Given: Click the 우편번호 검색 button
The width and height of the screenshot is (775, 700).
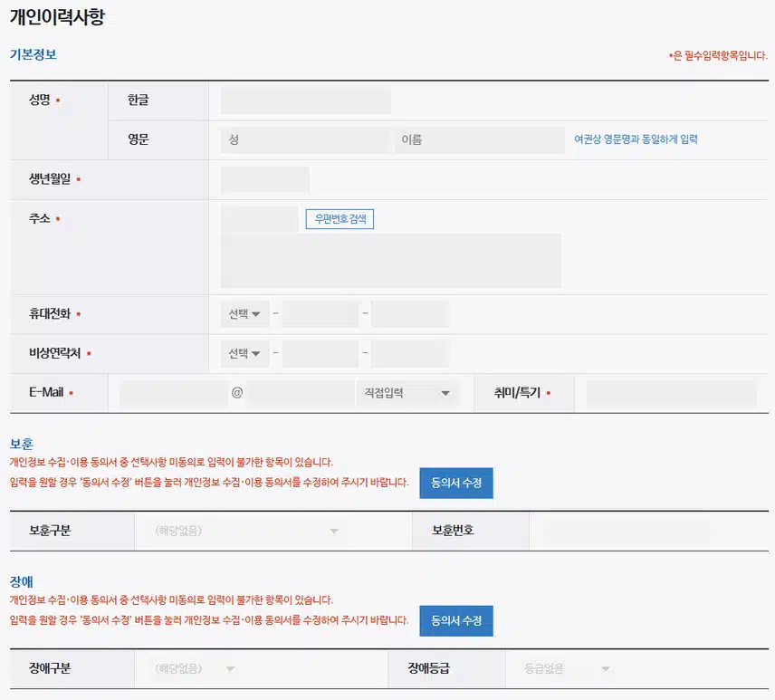Looking at the screenshot, I should [x=340, y=219].
